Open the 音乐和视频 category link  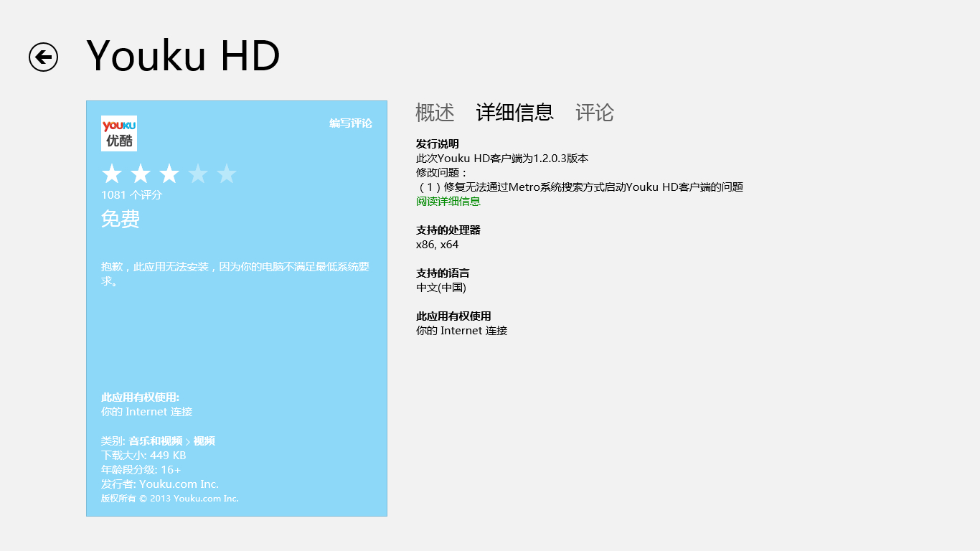tap(156, 441)
